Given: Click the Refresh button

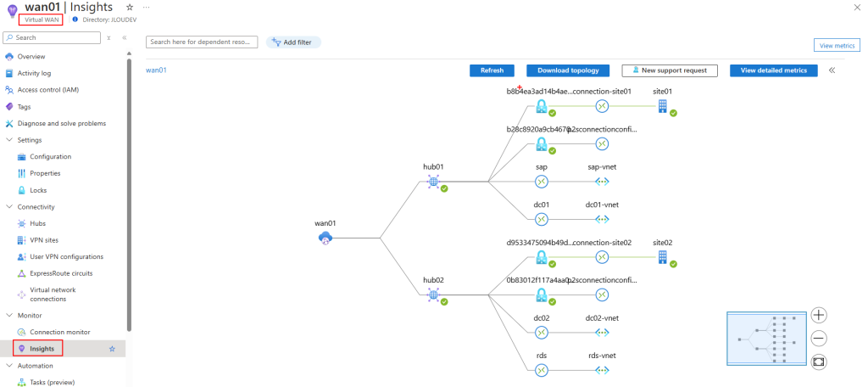Looking at the screenshot, I should [x=492, y=70].
